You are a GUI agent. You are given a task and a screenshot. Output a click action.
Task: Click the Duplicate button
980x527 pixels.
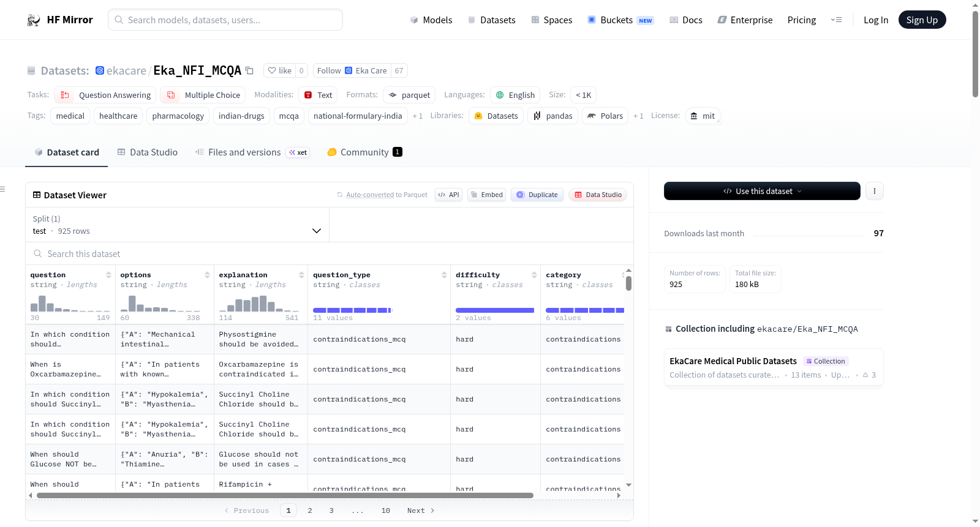click(537, 195)
